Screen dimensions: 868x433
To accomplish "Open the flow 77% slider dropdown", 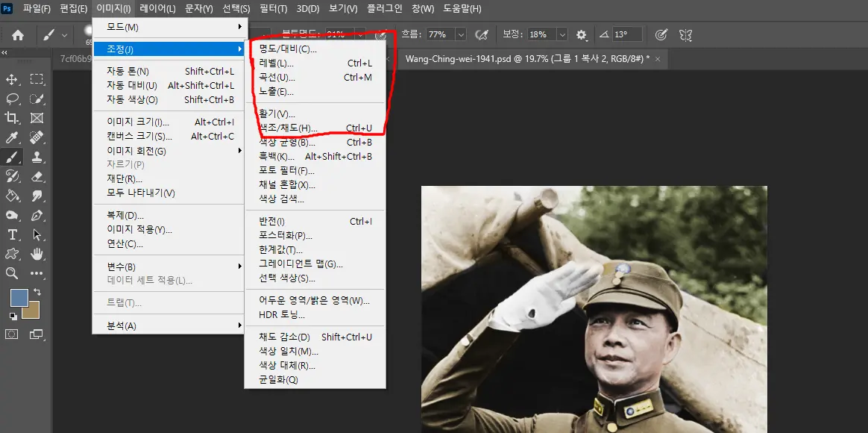I will click(461, 34).
